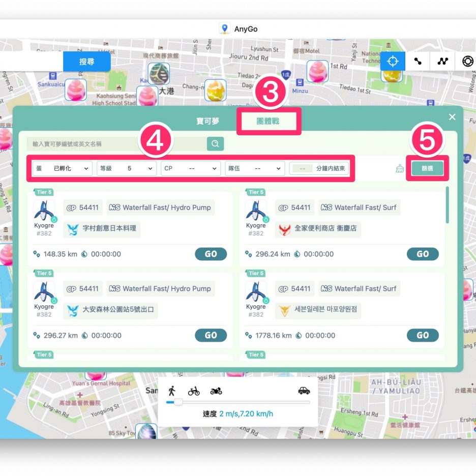Choose motorcycle speed icon
Image resolution: width=476 pixels, height=476 pixels.
tap(216, 391)
